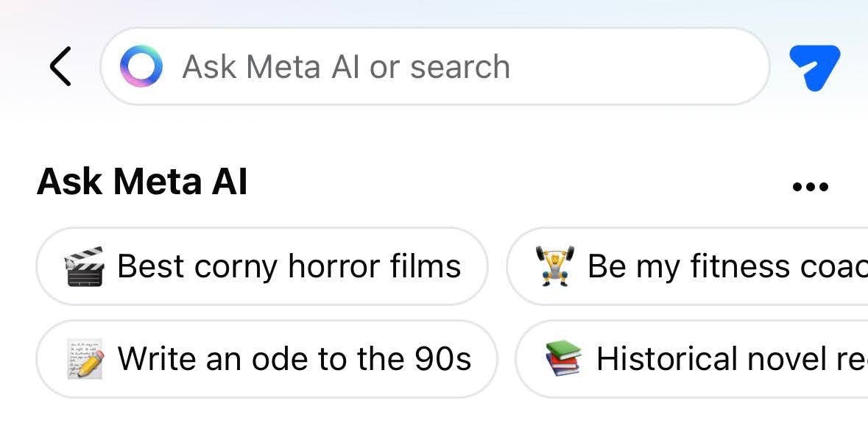Click the Meta AI ring logo

coord(141,67)
